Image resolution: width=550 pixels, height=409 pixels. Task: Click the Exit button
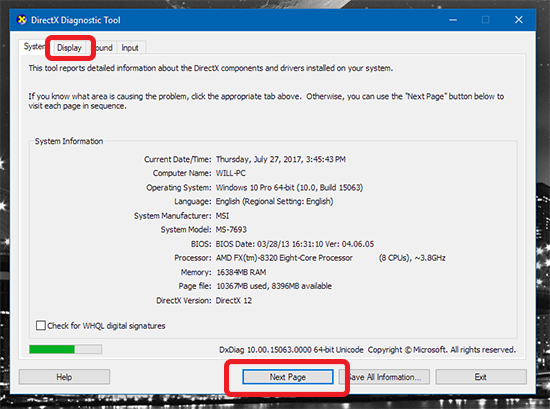(481, 377)
